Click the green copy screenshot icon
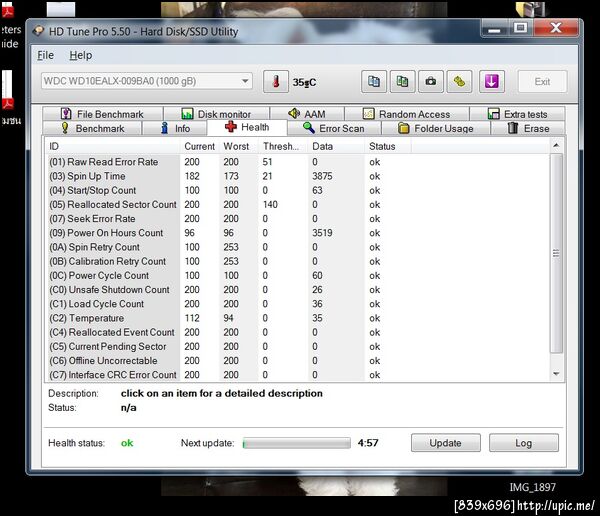Viewport: 600px width, 516px height. pyautogui.click(x=402, y=82)
